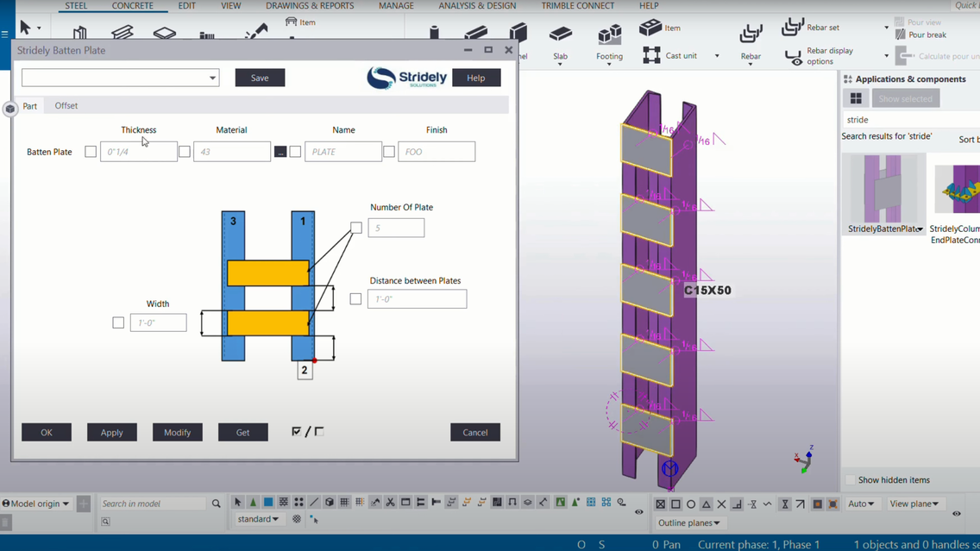
Task: Toggle all checkboxes on/off switch
Action: [x=307, y=432]
